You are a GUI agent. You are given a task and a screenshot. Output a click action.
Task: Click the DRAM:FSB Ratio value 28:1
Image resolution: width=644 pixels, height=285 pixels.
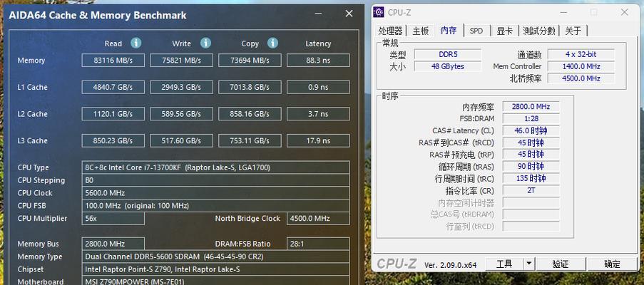pyautogui.click(x=318, y=244)
